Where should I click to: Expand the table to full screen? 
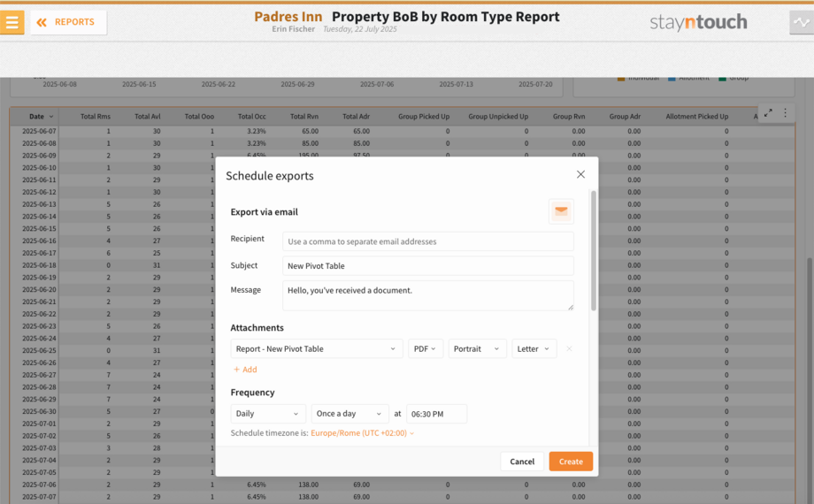[768, 112]
